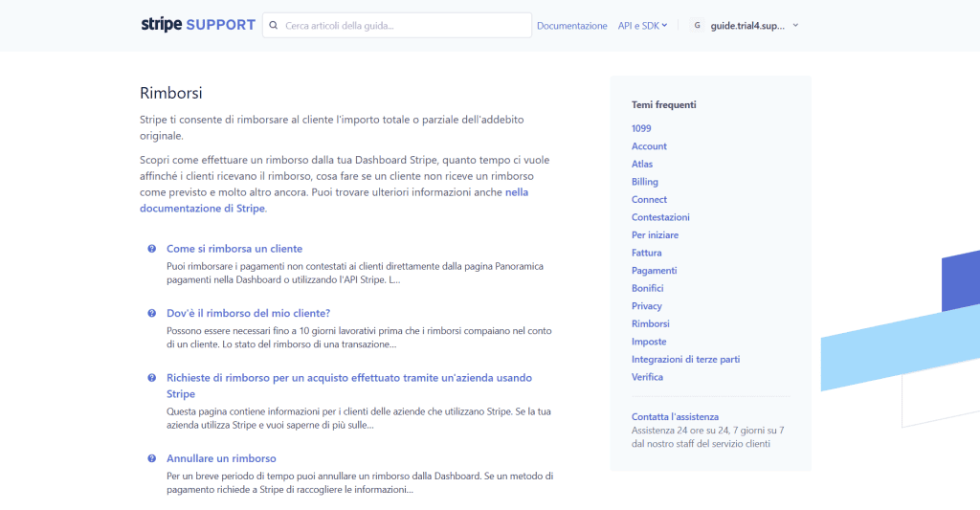Go to Verifica topic
980x510 pixels.
point(647,377)
